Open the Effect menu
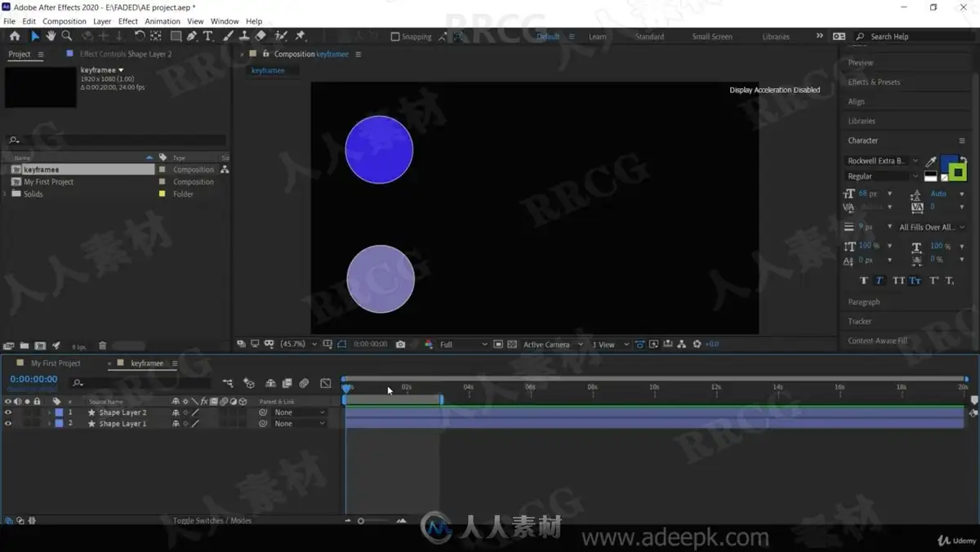The height and width of the screenshot is (552, 980). coord(128,21)
